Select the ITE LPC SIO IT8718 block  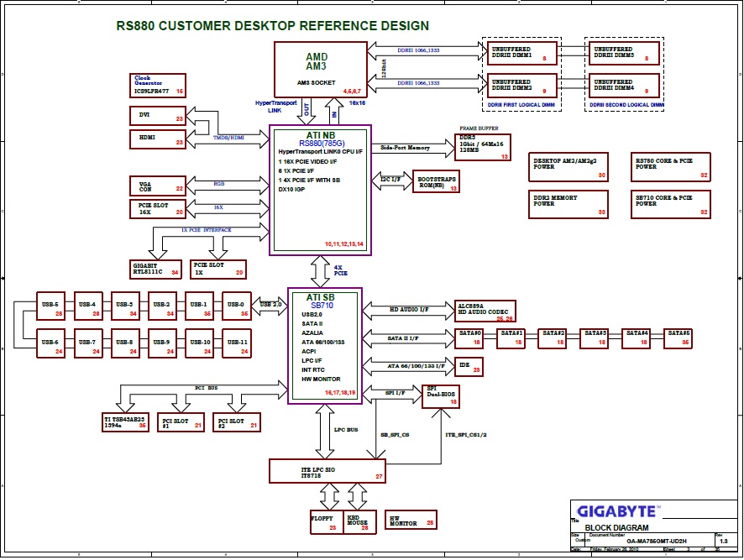point(327,472)
